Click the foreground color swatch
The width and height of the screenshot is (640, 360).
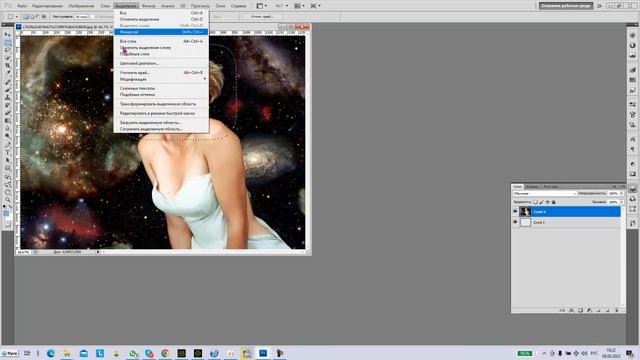point(6,213)
